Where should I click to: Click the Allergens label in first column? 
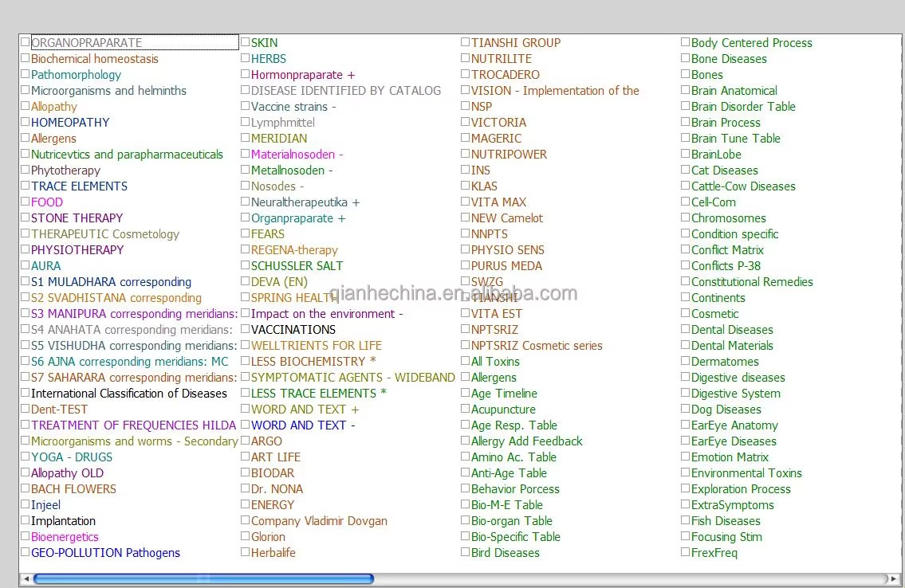tap(53, 139)
